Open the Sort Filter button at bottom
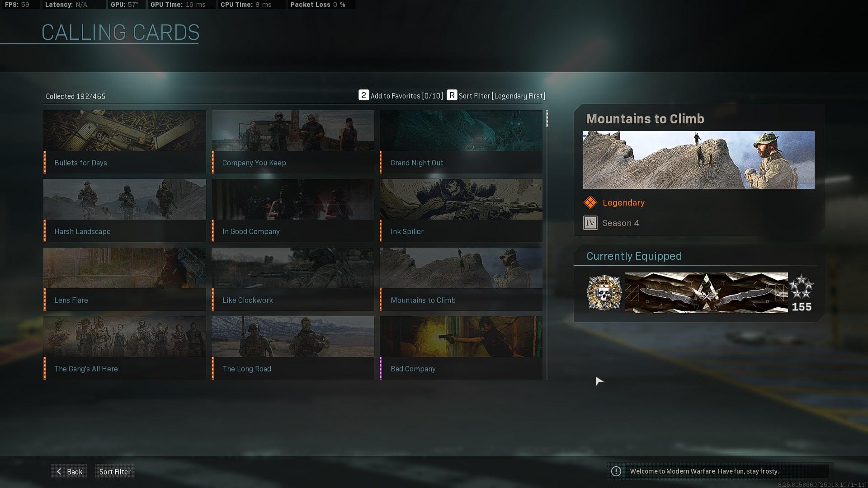The image size is (868, 488). coord(115,471)
